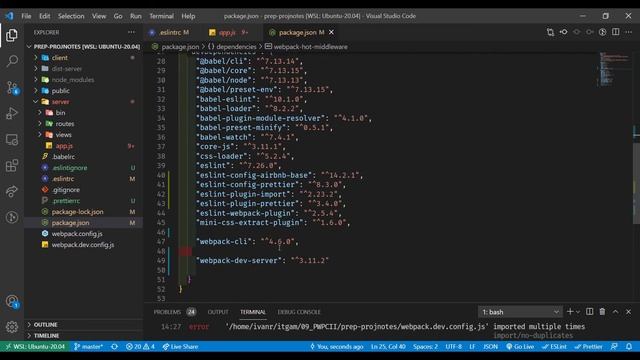
Task: Close the bottom panel
Action: (x=629, y=312)
